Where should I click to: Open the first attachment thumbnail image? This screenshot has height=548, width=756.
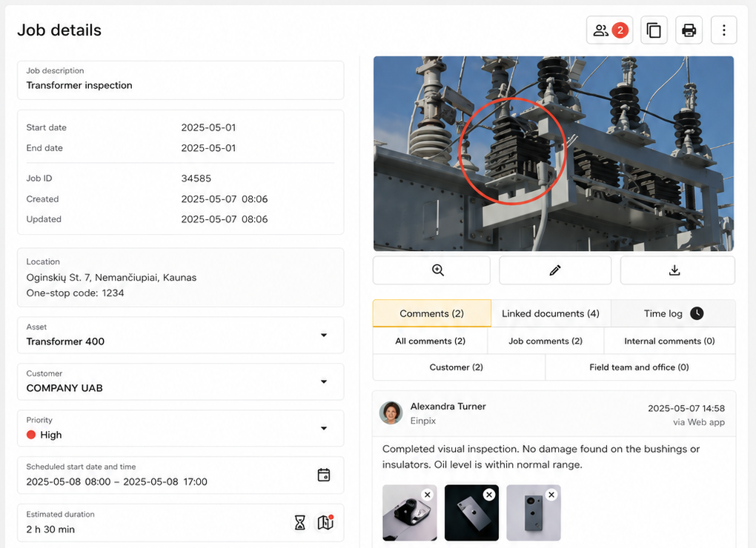[409, 513]
